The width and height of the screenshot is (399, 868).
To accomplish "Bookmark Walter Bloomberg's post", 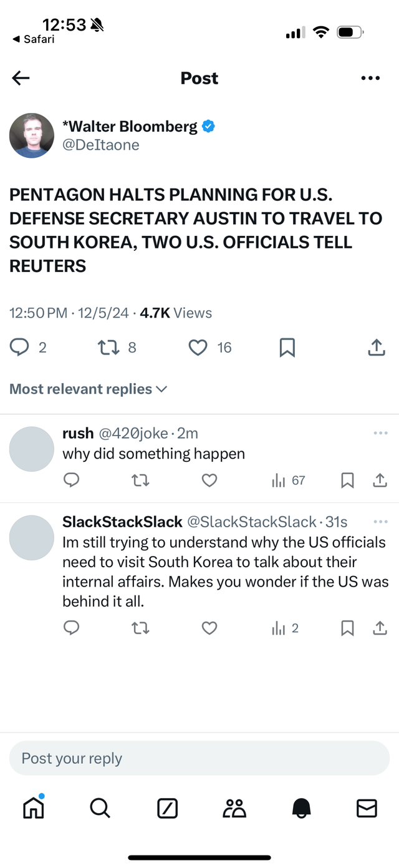I will point(287,348).
